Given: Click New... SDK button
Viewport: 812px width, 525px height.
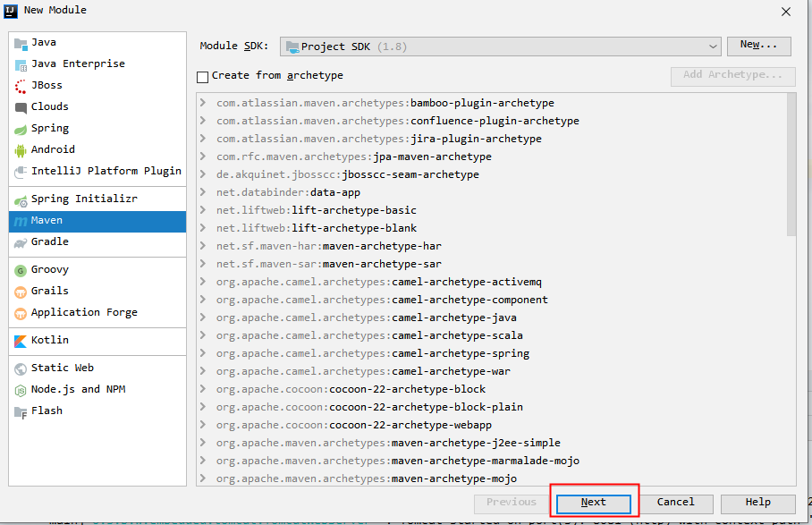Looking at the screenshot, I should pyautogui.click(x=758, y=46).
